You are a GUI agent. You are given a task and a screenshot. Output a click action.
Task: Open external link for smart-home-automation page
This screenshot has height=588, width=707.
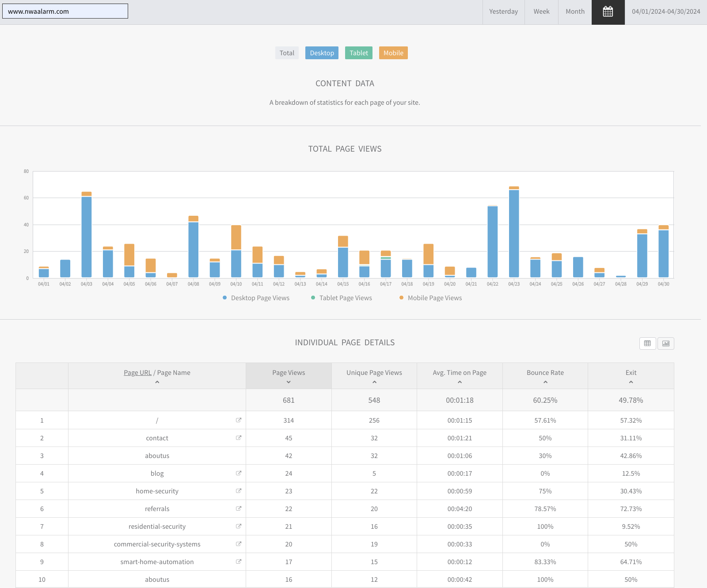(x=239, y=561)
